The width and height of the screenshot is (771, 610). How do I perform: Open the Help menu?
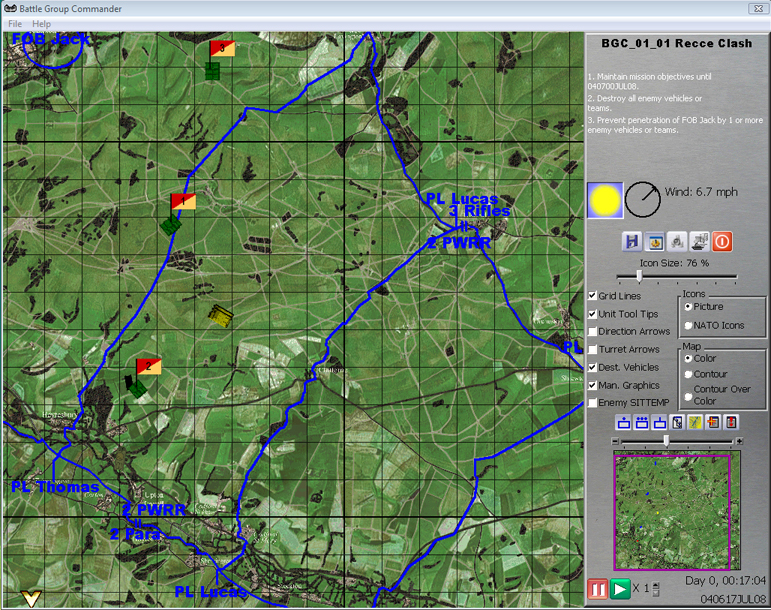tap(41, 24)
